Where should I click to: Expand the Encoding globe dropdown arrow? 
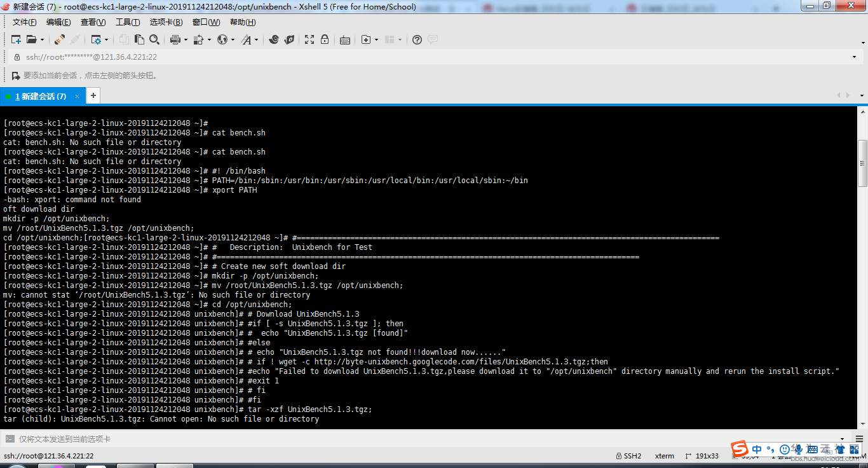point(233,39)
